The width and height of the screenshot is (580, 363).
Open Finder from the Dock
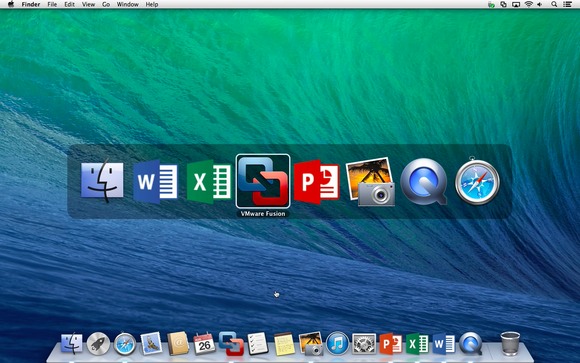coord(72,343)
